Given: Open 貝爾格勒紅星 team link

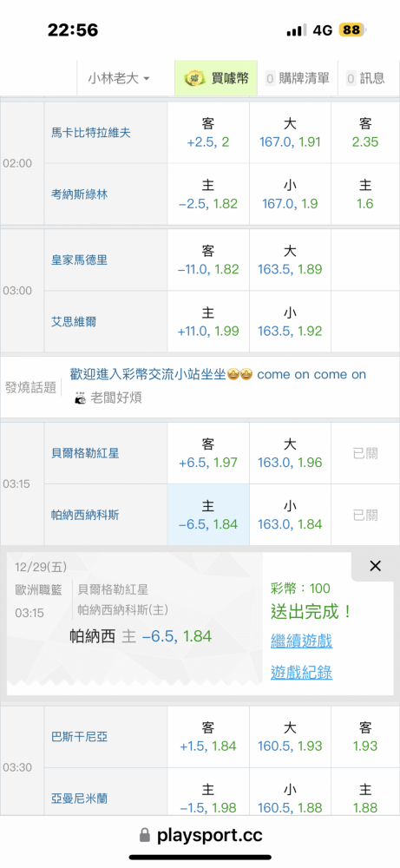Looking at the screenshot, I should [85, 453].
